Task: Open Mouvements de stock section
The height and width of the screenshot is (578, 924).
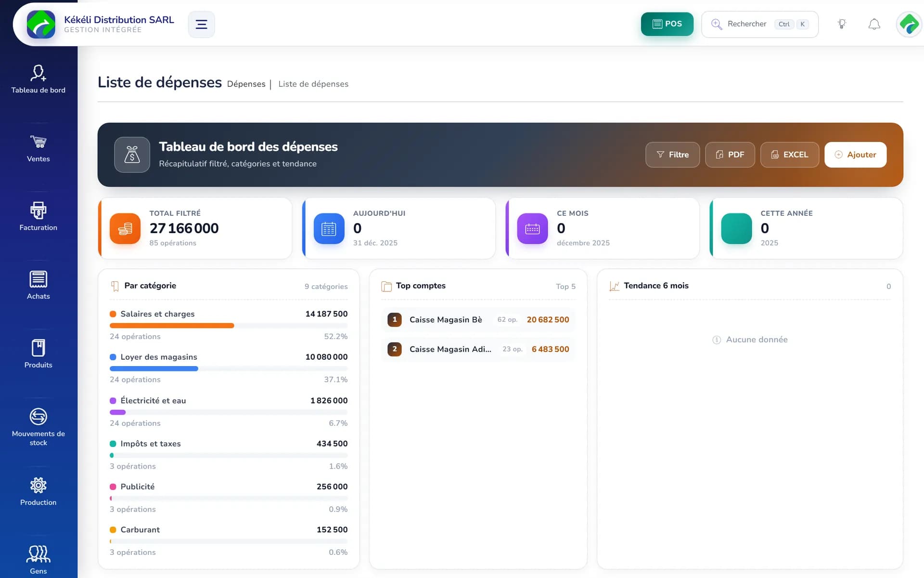Action: click(x=38, y=427)
